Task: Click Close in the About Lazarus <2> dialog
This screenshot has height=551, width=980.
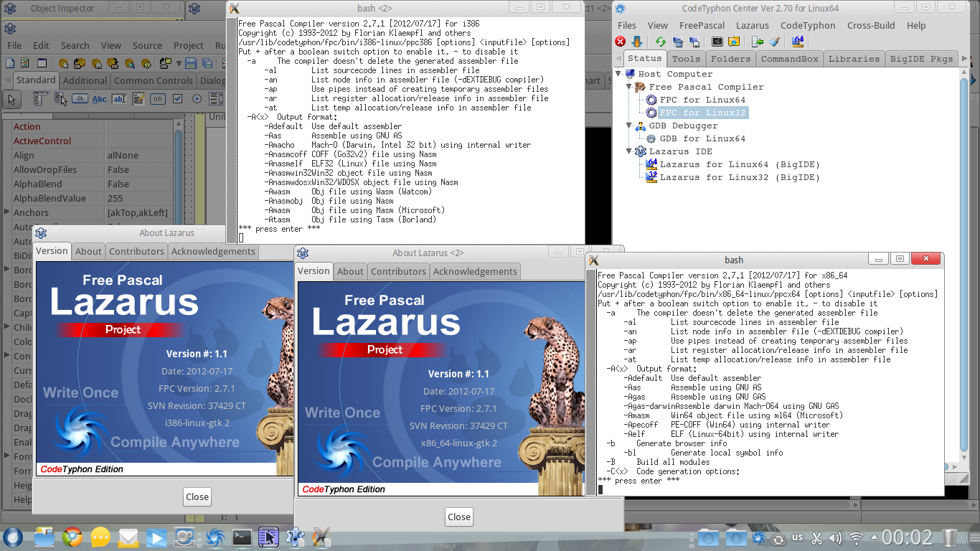Action: (459, 517)
